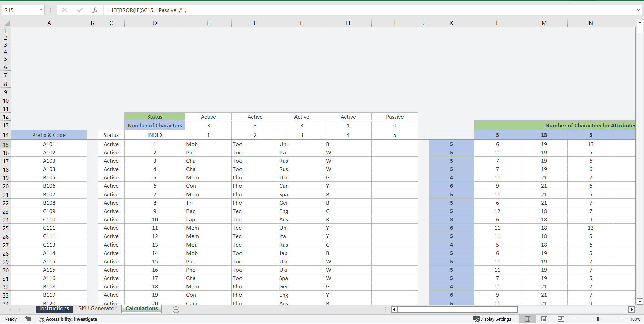Select column N header

[591, 23]
